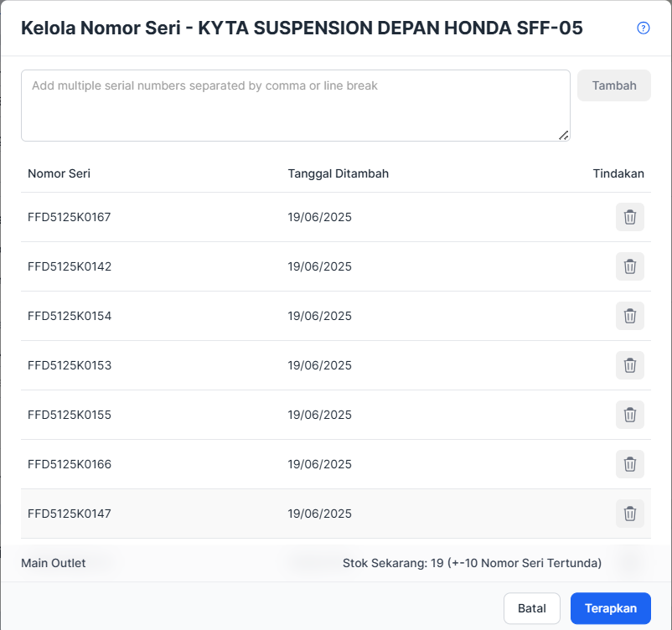The image size is (672, 630).
Task: Click the Tanggal Ditambah column header
Action: pos(339,173)
